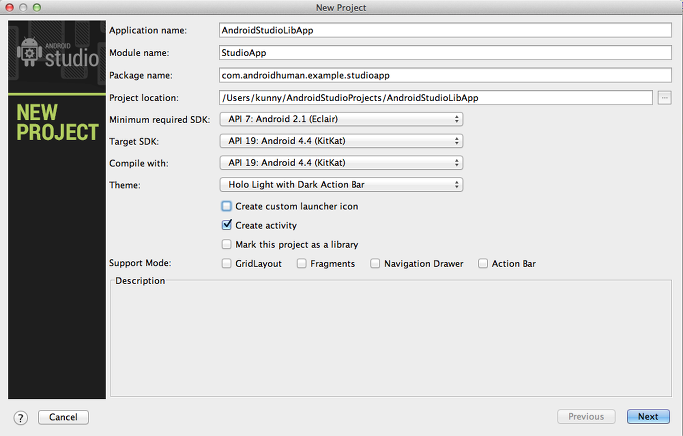Viewport: 683px width, 436px height.
Task: Choose a different Theme from the dropdown
Action: pos(341,184)
